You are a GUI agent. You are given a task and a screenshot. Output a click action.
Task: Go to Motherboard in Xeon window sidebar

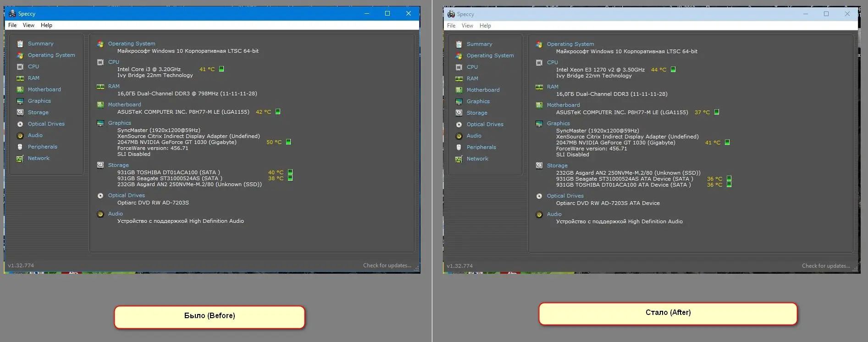click(x=483, y=90)
